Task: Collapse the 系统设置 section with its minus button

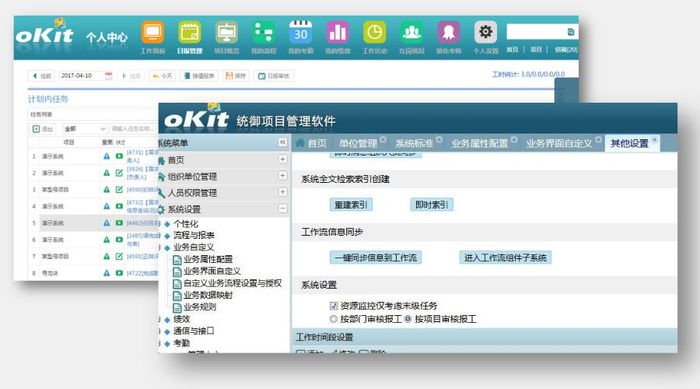Action: (283, 209)
